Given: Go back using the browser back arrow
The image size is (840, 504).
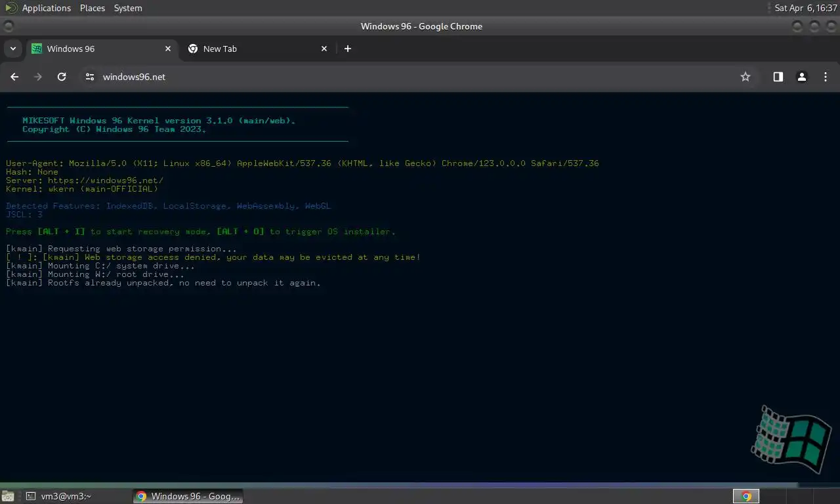Looking at the screenshot, I should click(x=14, y=77).
